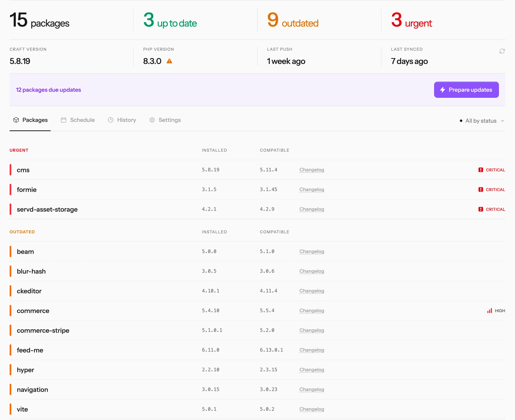Screen dimensions: 515x420
Task: Open the hyper Changelog link
Action: (312, 370)
